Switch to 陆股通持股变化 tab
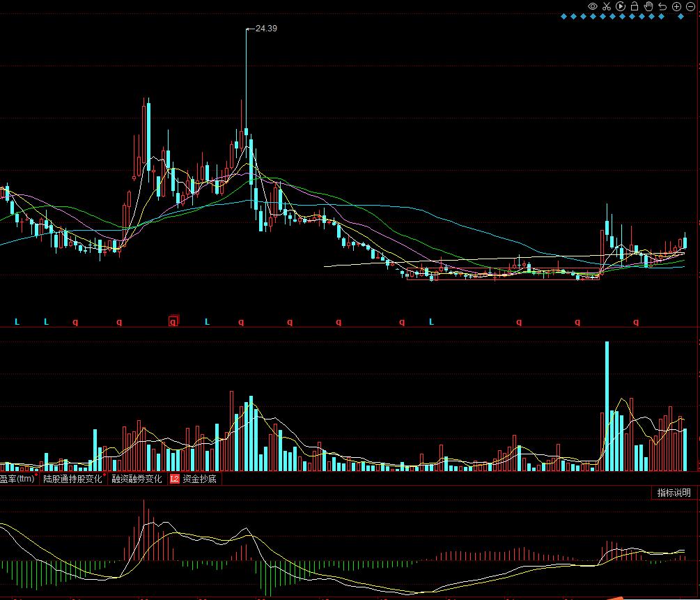This screenshot has width=700, height=600. 72,479
